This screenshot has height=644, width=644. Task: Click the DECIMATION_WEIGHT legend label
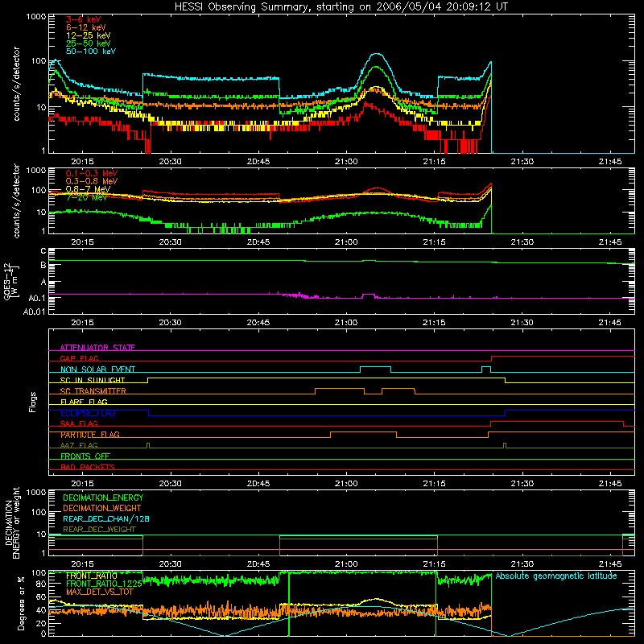(102, 508)
